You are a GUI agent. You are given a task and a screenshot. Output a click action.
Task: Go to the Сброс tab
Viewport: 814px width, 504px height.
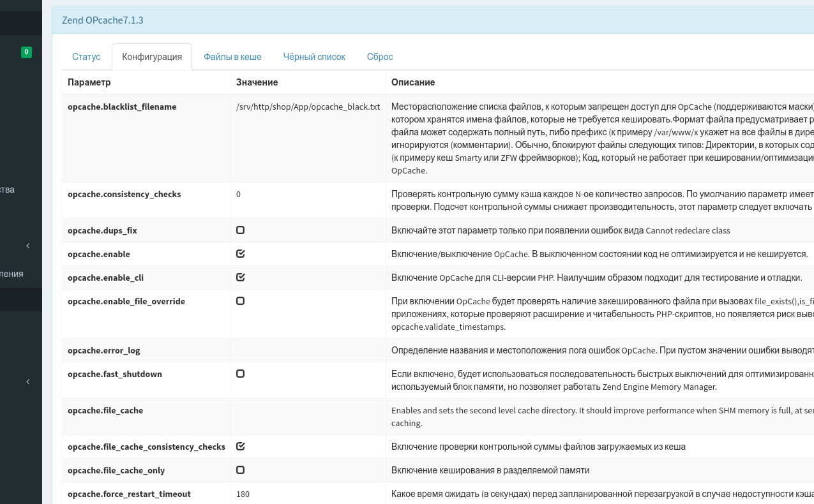pyautogui.click(x=380, y=57)
